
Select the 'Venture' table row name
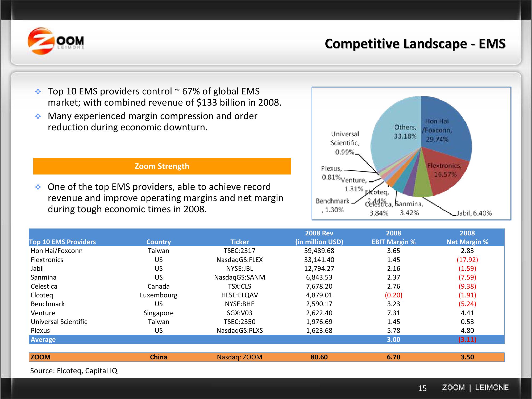(x=43, y=313)
